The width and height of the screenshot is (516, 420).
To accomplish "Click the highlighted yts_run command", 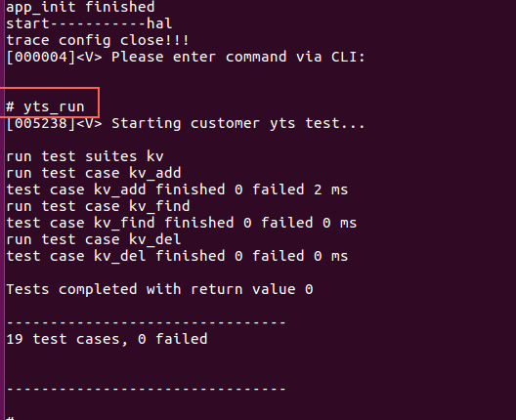I will [x=45, y=106].
